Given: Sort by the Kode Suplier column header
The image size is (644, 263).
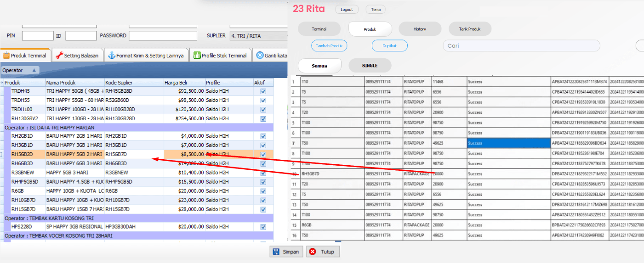Looking at the screenshot, I should [134, 83].
